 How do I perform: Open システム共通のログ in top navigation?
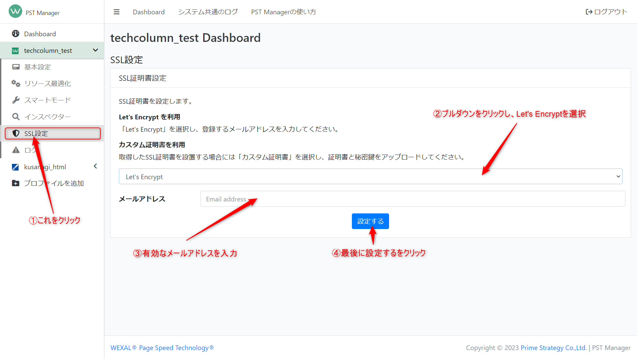click(x=208, y=12)
